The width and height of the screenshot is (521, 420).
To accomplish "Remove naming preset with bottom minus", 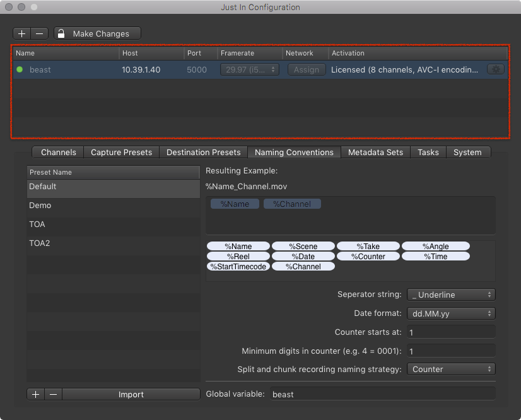I will (54, 394).
